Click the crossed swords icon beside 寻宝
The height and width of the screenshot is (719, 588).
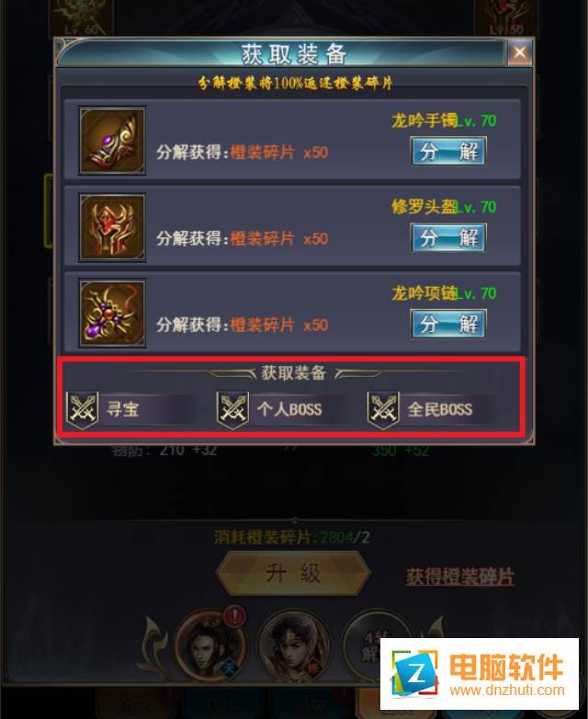coord(83,409)
